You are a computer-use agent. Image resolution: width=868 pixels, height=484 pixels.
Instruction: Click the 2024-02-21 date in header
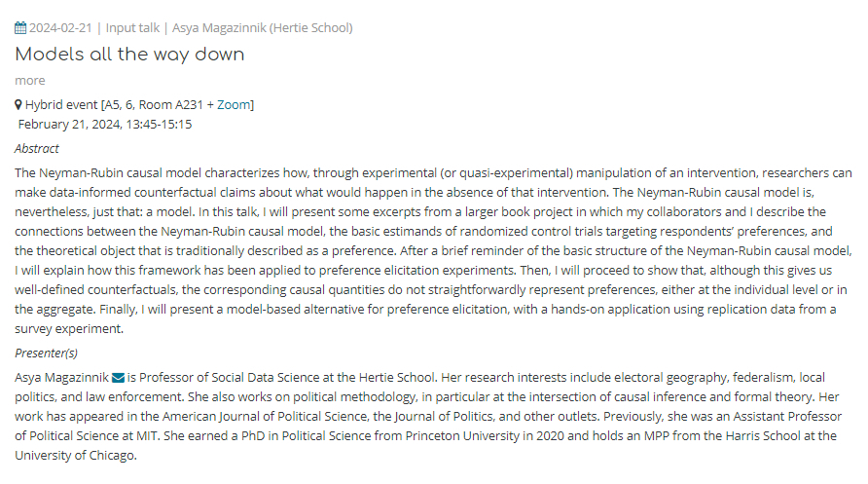tap(60, 27)
